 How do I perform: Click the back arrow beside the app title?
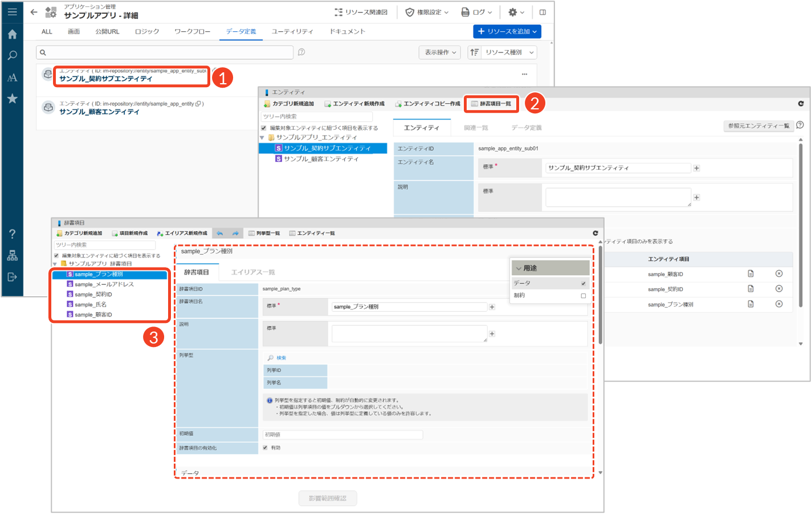(x=34, y=12)
